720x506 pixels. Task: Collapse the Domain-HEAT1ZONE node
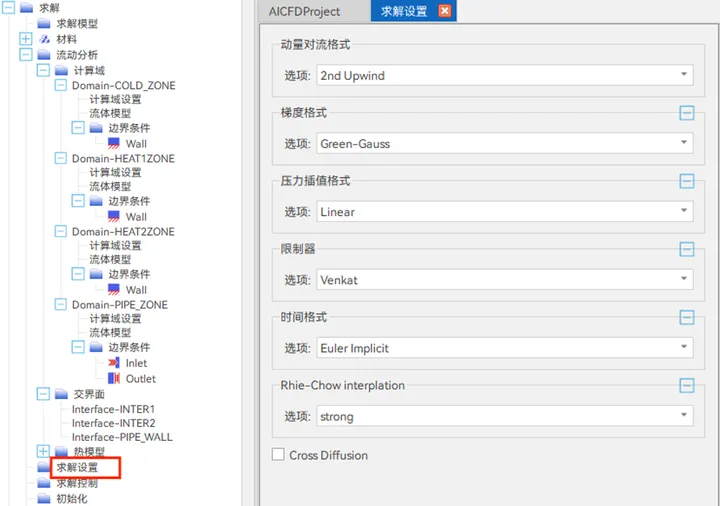(61, 158)
